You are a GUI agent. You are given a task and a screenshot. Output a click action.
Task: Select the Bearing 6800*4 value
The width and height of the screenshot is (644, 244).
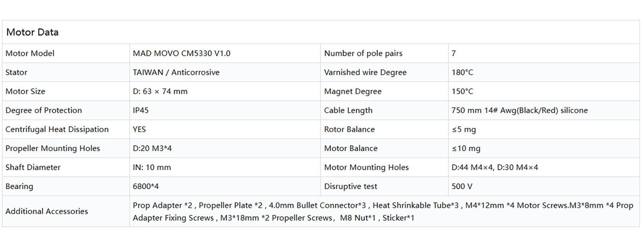tap(146, 186)
